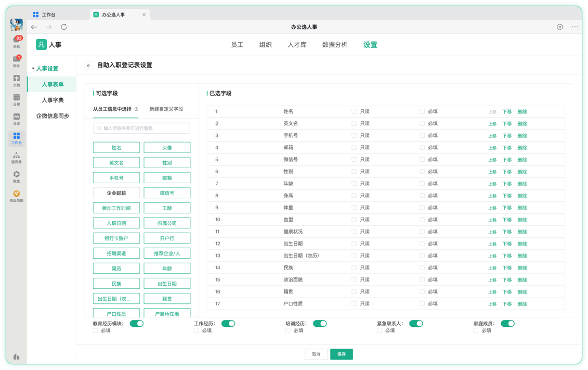Switch to 从员工信息中选择 tab
This screenshot has width=588, height=370.
pyautogui.click(x=112, y=109)
